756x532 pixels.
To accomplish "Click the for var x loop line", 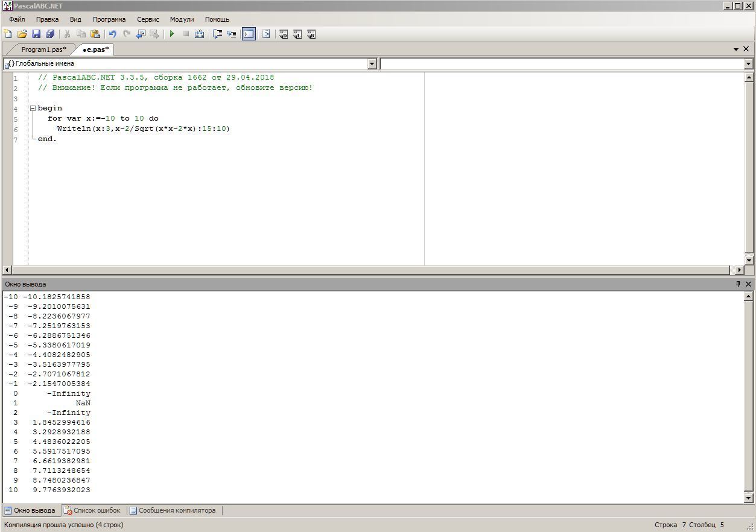I will (103, 118).
